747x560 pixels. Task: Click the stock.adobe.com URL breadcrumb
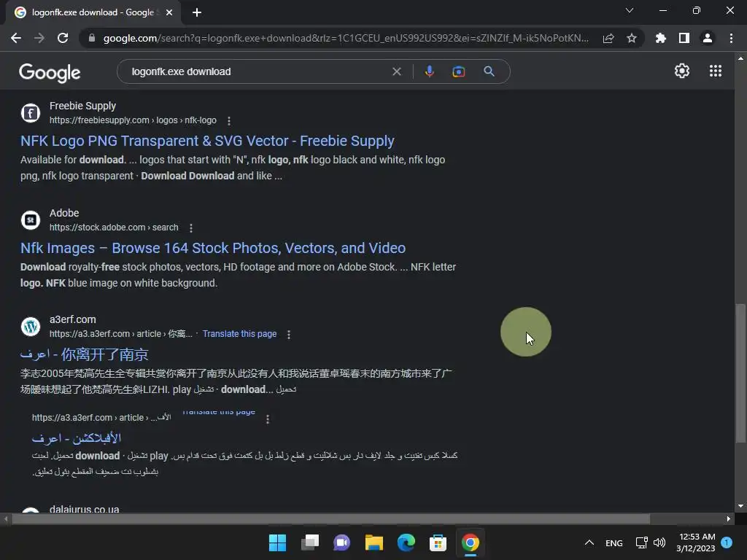(x=114, y=227)
